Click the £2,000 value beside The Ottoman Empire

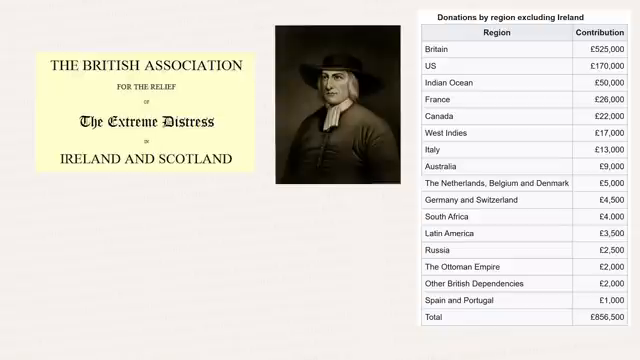(x=611, y=267)
